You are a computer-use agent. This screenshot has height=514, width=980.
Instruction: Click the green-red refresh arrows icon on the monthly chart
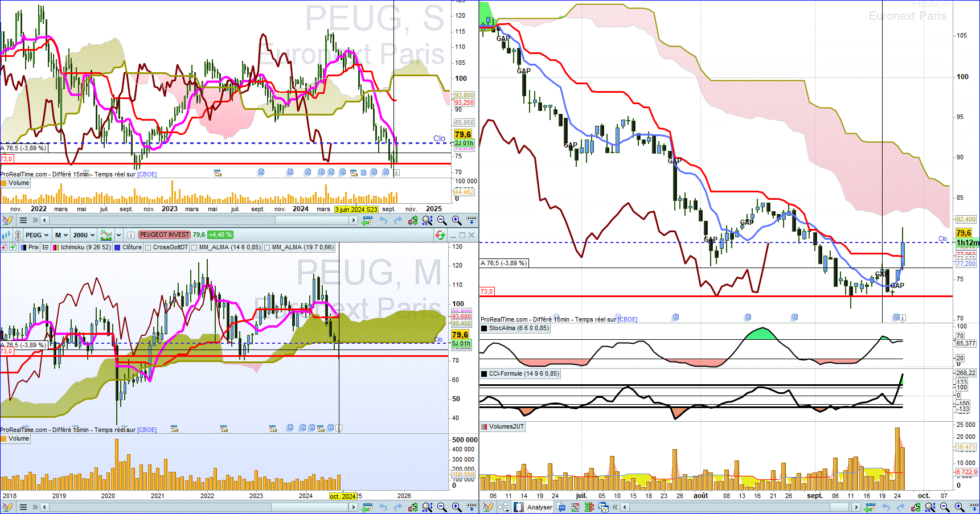(x=440, y=235)
